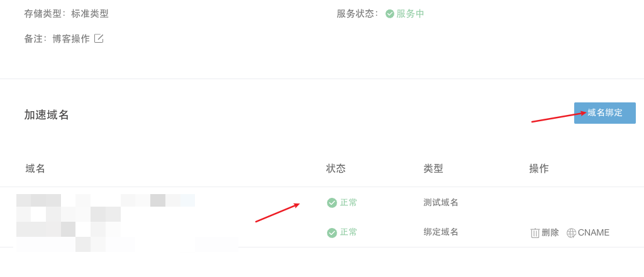The height and width of the screenshot is (277, 644).
Task: Click the edit pencil icon beside 博客操作
Action: click(99, 38)
